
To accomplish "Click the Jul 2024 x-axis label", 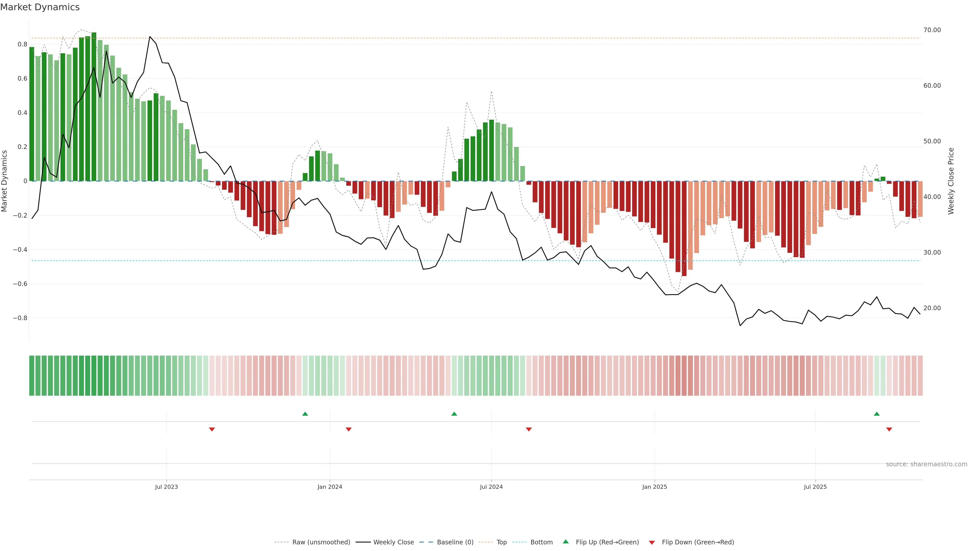I will click(x=491, y=487).
